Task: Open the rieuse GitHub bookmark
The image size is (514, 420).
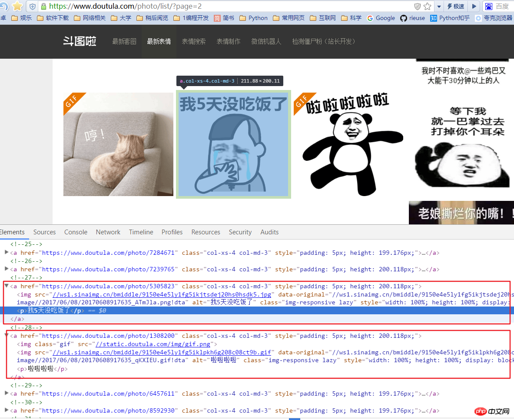Action: point(412,18)
